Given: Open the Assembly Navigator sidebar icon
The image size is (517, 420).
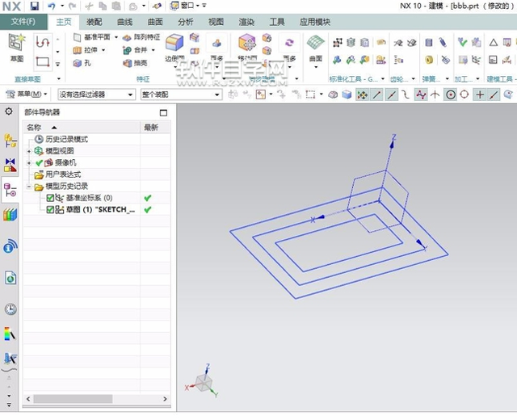Looking at the screenshot, I should (x=11, y=141).
